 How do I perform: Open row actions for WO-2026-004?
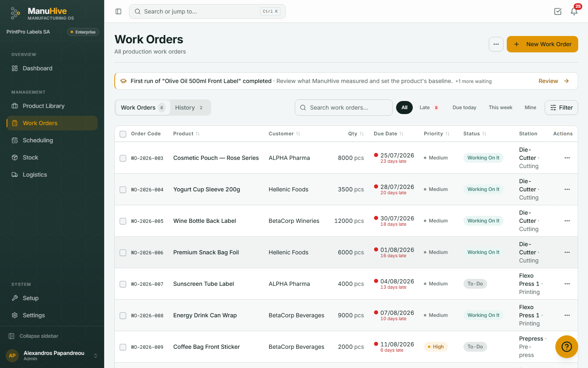click(567, 189)
